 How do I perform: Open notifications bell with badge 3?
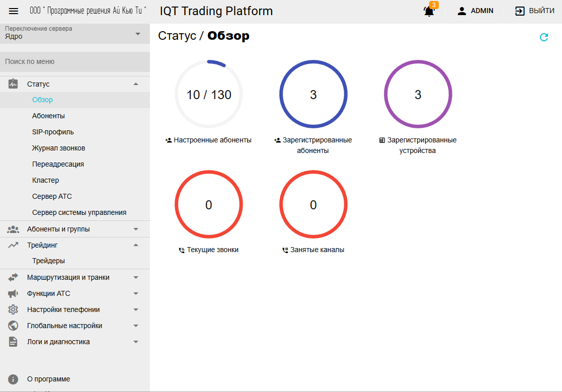pyautogui.click(x=429, y=11)
